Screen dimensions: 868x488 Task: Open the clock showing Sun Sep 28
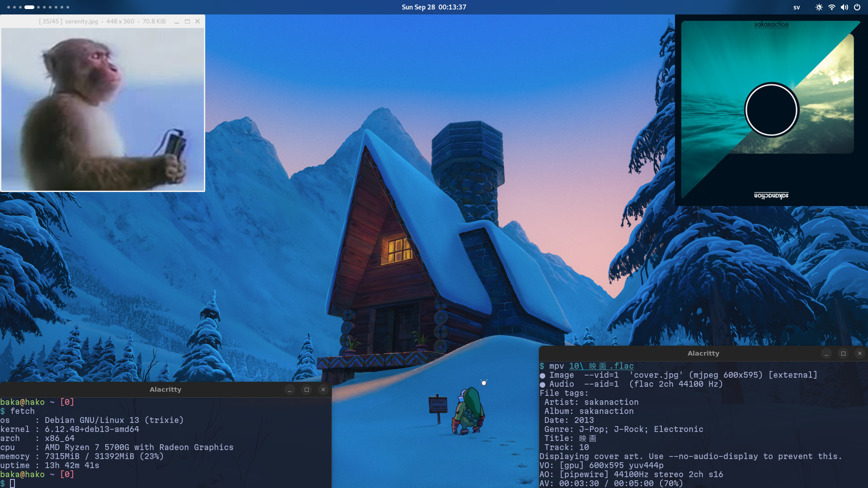(x=434, y=7)
